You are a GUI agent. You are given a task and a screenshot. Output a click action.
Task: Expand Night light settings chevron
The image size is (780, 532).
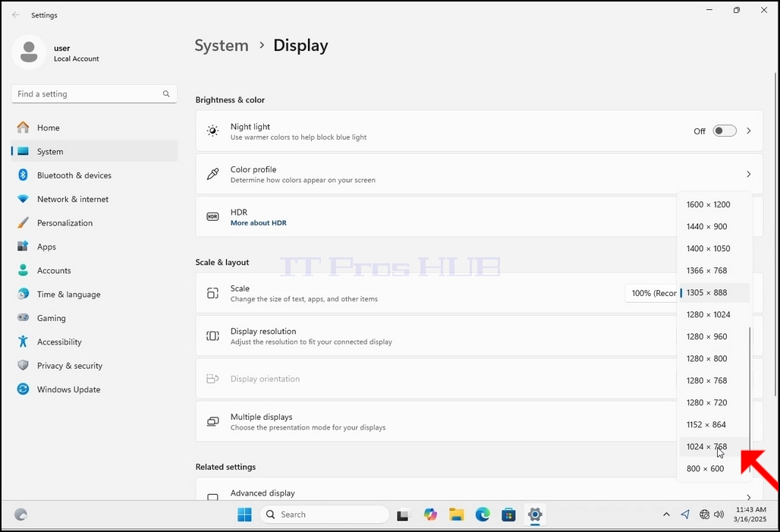click(x=749, y=131)
